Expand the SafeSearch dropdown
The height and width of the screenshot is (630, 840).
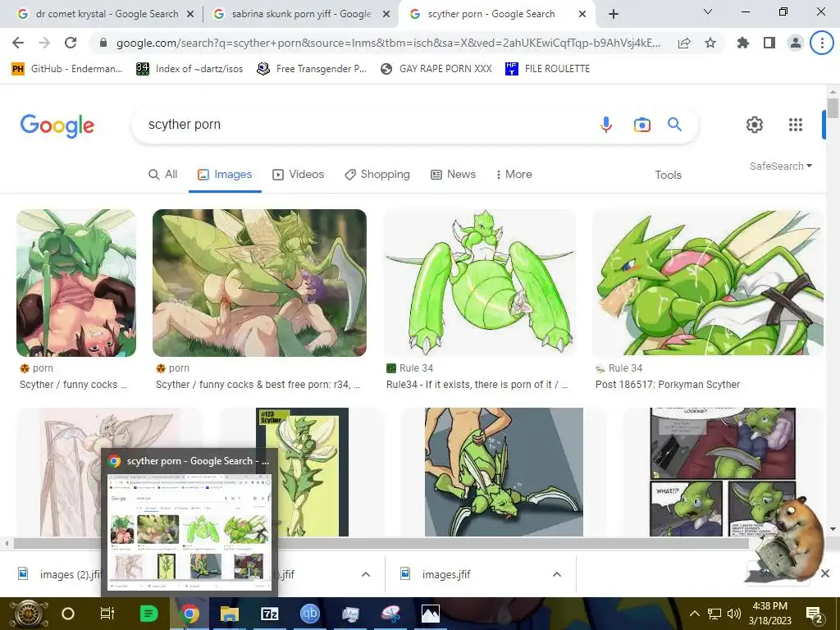click(x=781, y=166)
